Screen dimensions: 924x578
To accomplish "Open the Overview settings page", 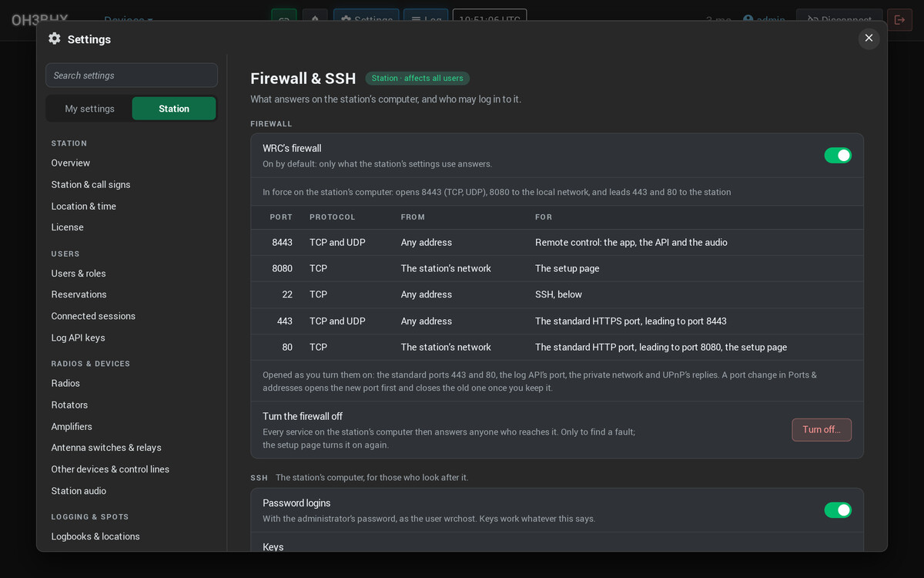I will coord(71,163).
